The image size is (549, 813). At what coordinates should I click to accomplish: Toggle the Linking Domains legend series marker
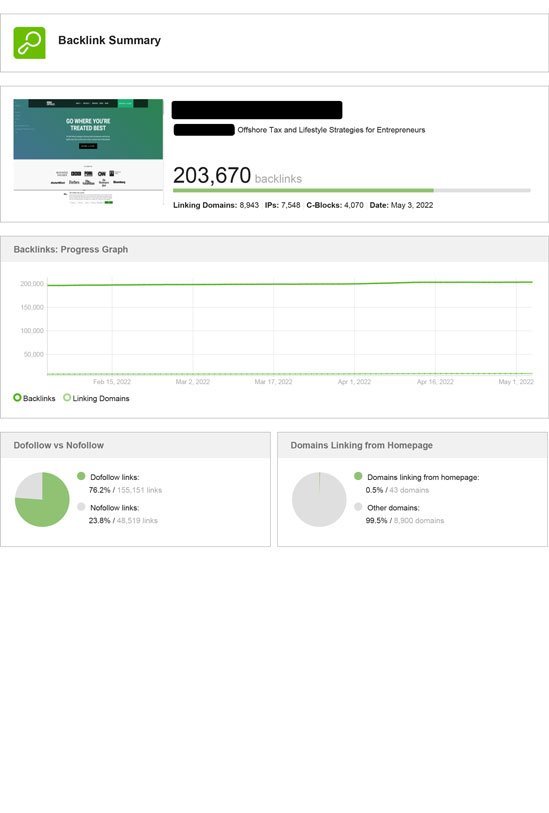pyautogui.click(x=67, y=398)
